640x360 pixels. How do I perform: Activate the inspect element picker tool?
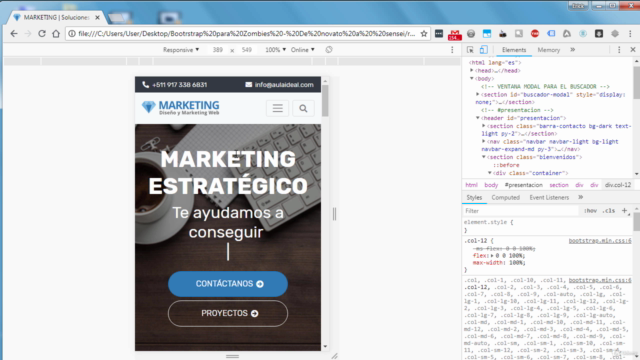coord(470,50)
